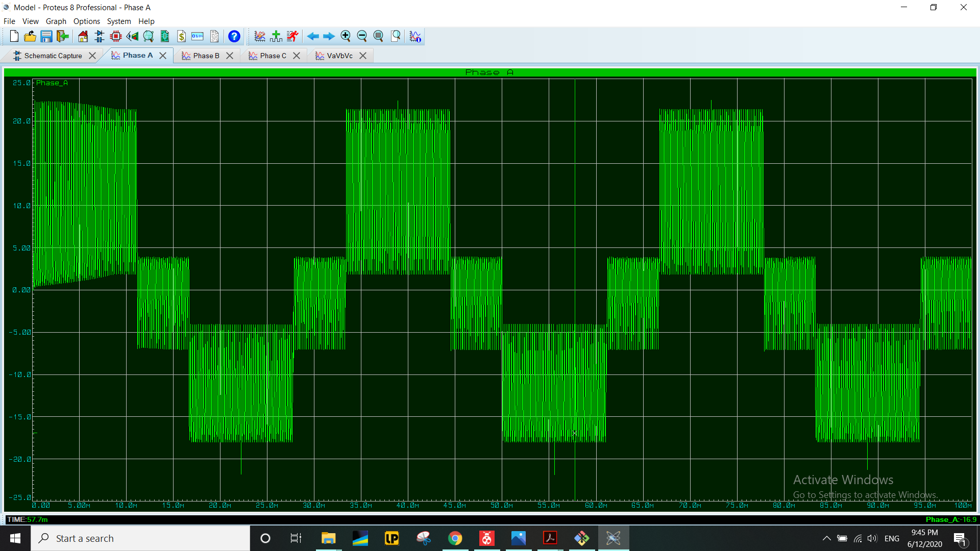Viewport: 980px width, 551px height.
Task: Open PCB Layout from the toolbar
Action: (x=116, y=36)
